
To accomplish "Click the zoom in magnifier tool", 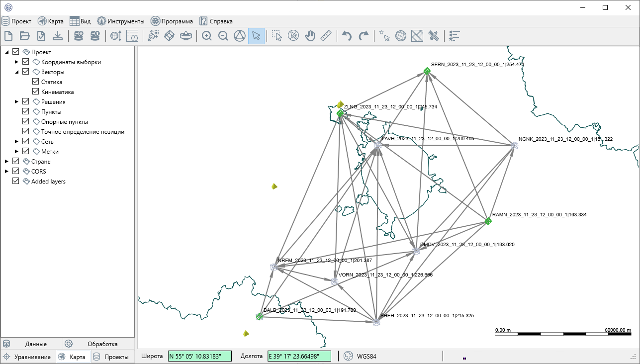I will pyautogui.click(x=207, y=36).
